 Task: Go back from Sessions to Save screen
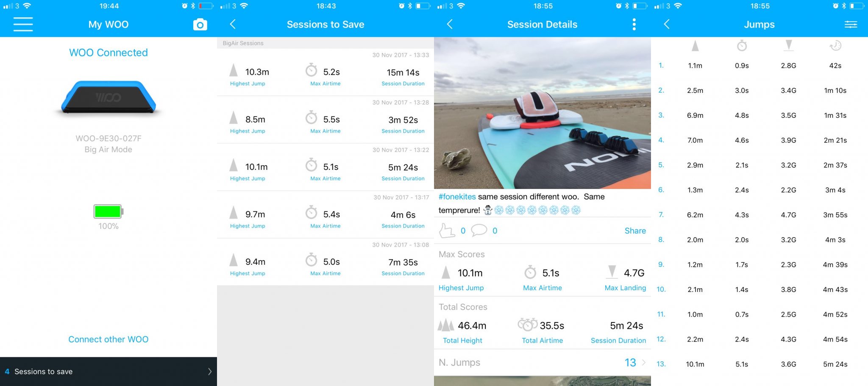233,24
